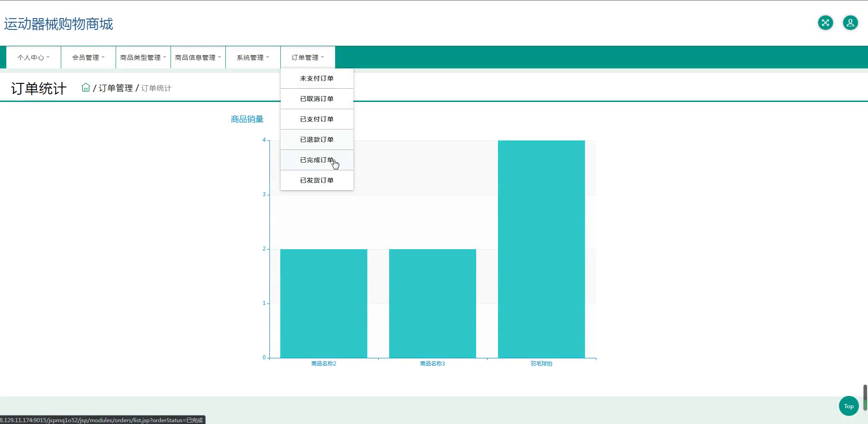Click the 商品销量 chart title
This screenshot has height=424, width=868.
click(247, 119)
